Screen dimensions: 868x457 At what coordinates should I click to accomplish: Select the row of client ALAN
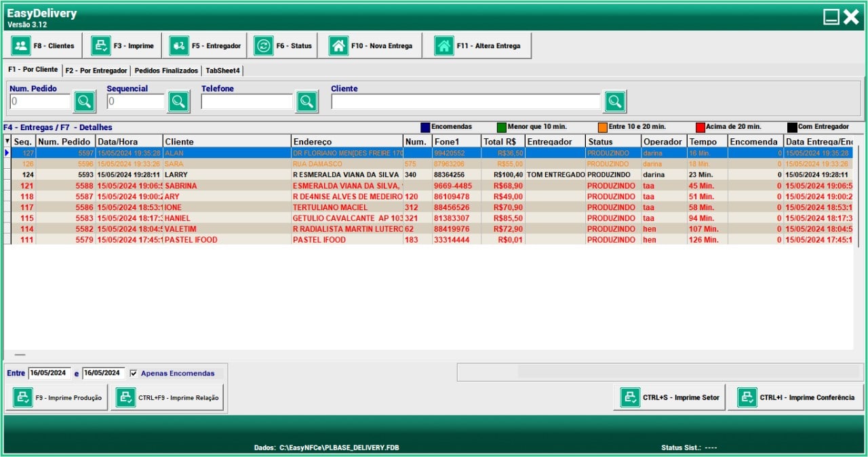[x=429, y=153]
